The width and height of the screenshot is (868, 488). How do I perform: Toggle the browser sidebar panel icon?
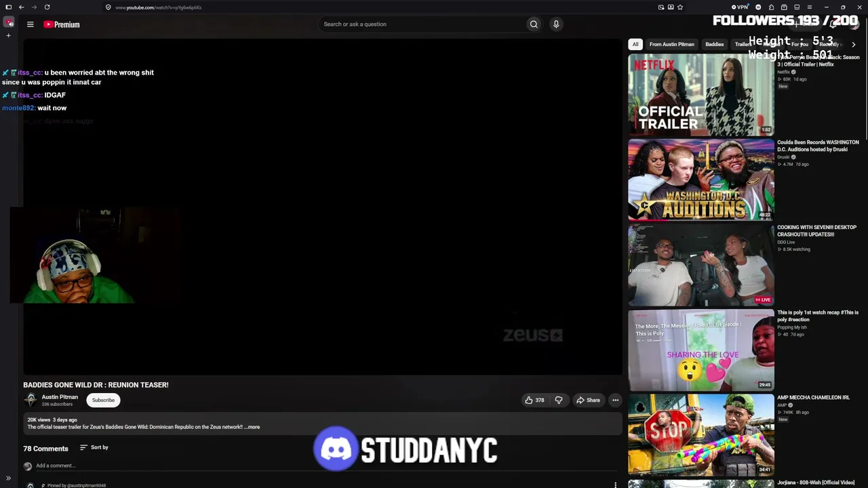[x=8, y=7]
